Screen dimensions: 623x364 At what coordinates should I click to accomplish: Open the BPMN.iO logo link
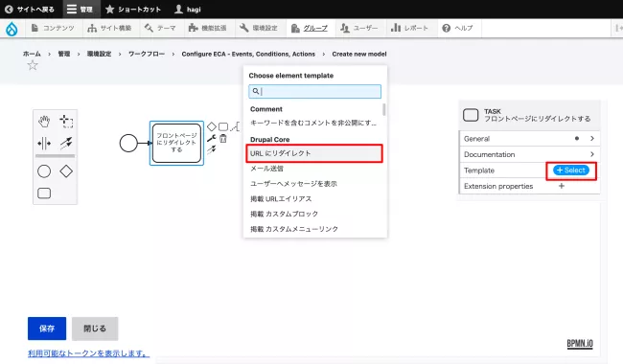tap(580, 344)
